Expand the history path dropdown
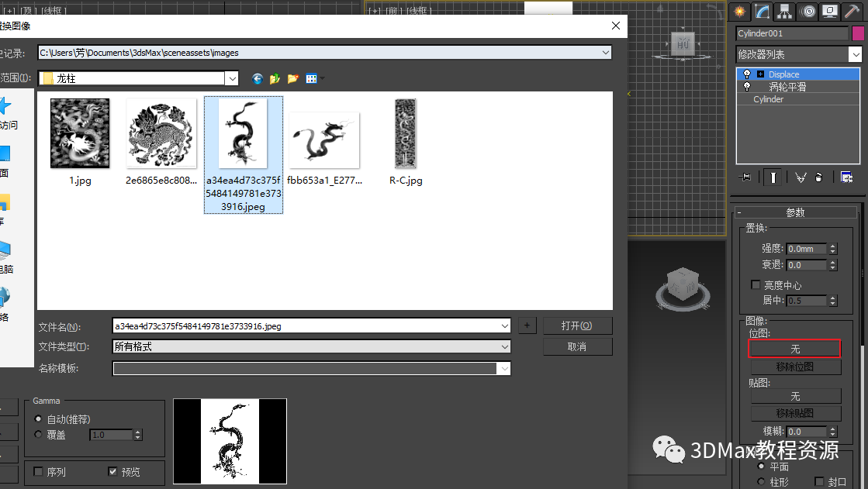This screenshot has height=489, width=868. point(605,53)
